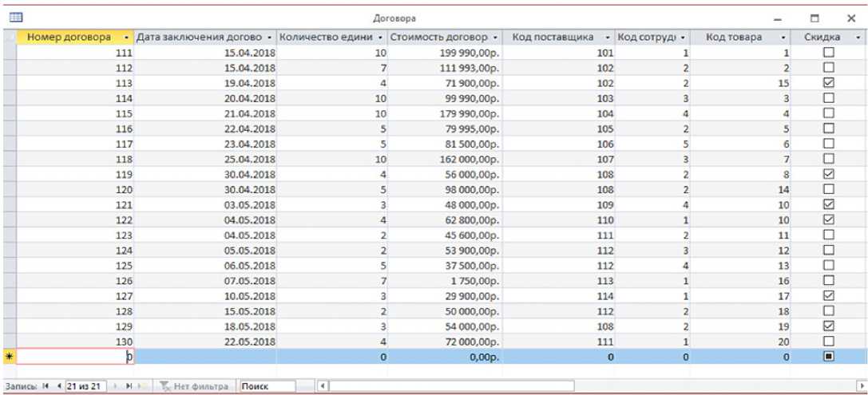The image size is (868, 395).
Task: Uncheck Скидка for contract 121
Action: coord(829,205)
